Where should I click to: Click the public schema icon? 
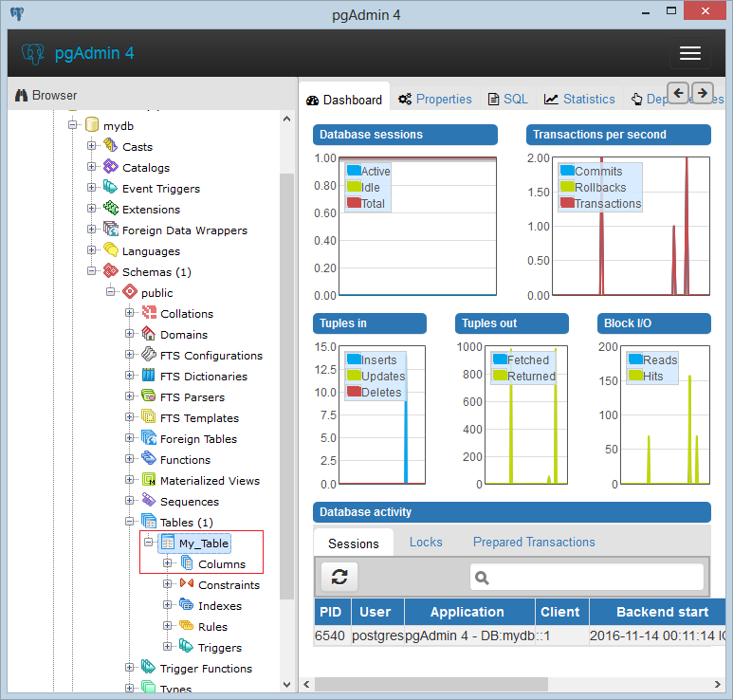click(130, 292)
